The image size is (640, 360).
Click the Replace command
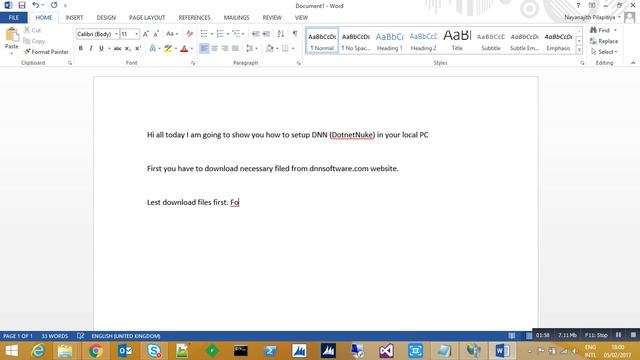604,41
